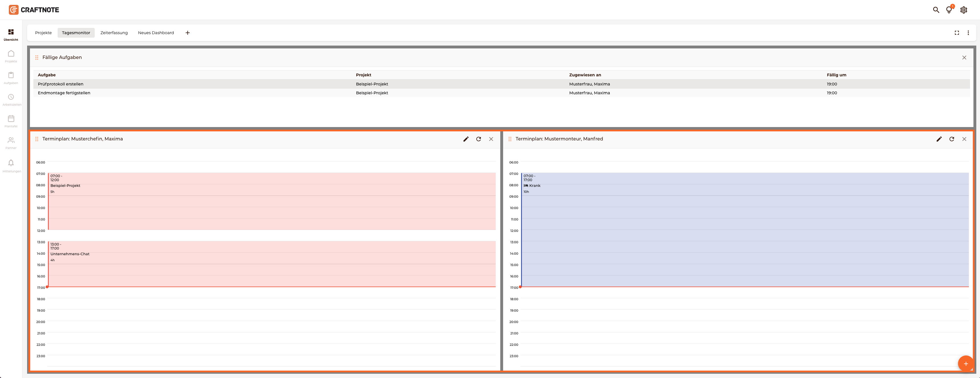
Task: Close the Mustermonteur Terminplan widget
Action: tap(964, 139)
